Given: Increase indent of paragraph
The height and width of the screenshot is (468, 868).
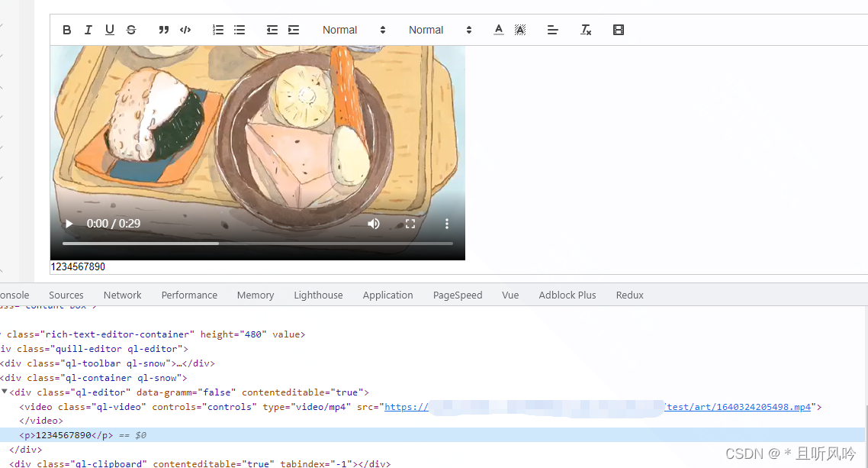Looking at the screenshot, I should click(x=294, y=30).
